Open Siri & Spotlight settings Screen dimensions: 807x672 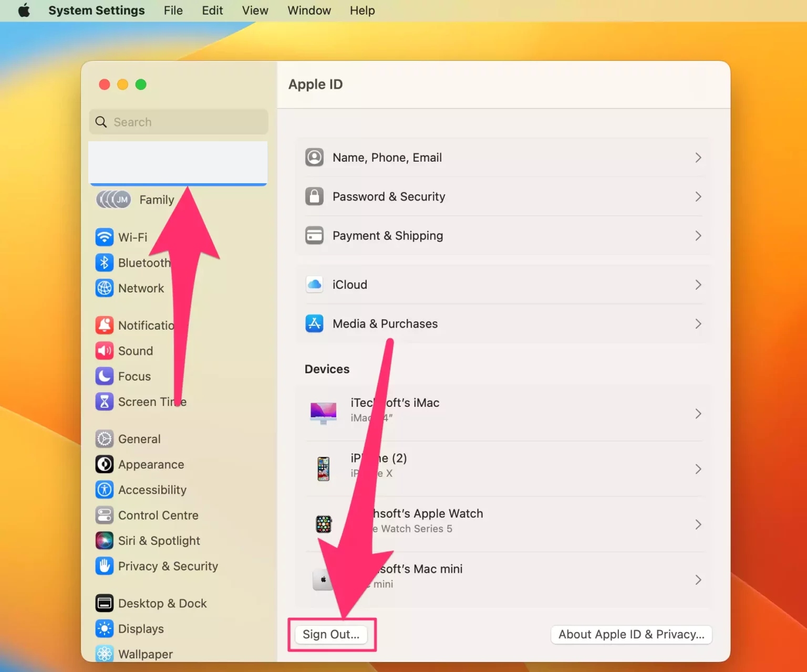pos(105,541)
